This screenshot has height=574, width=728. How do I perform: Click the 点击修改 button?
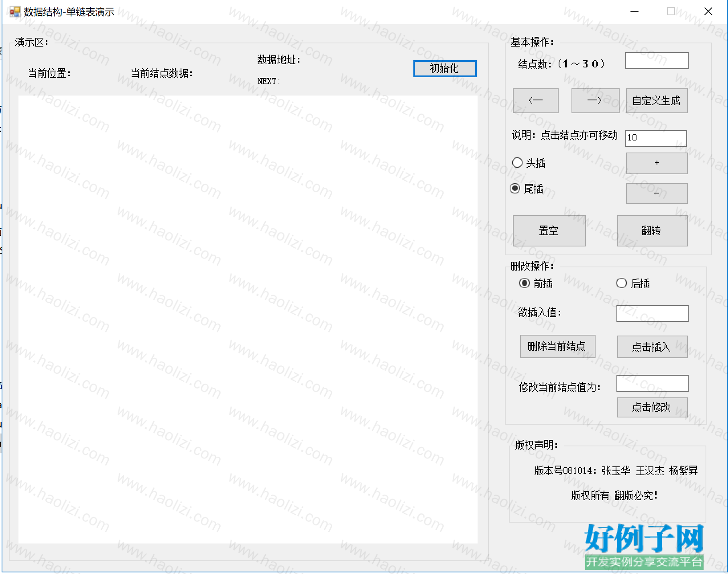(652, 407)
